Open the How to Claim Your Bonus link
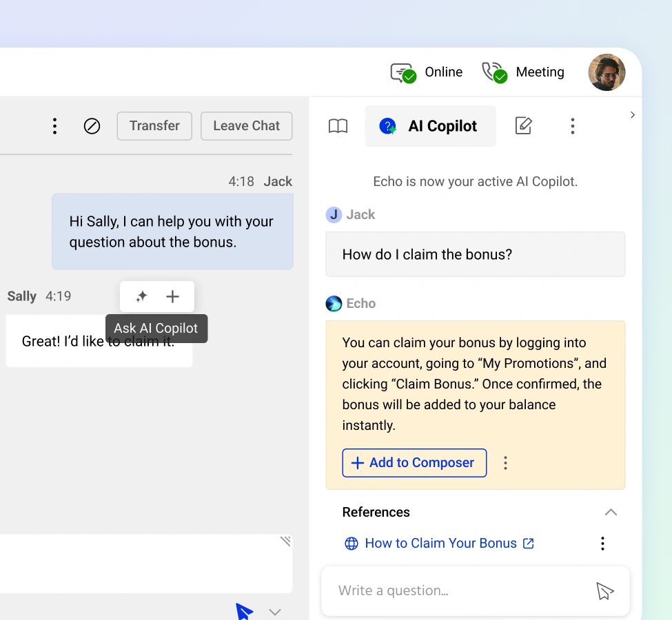This screenshot has height=620, width=672. pos(440,544)
